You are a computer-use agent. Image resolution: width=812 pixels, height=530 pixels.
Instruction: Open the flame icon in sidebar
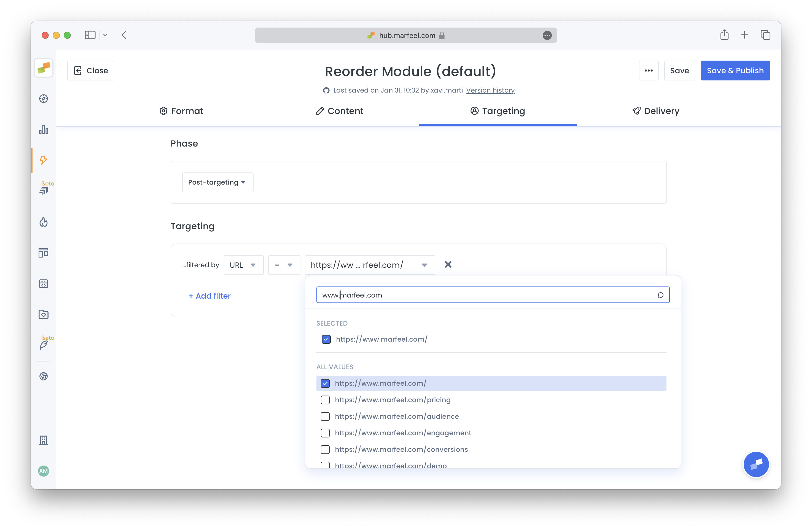tap(43, 222)
